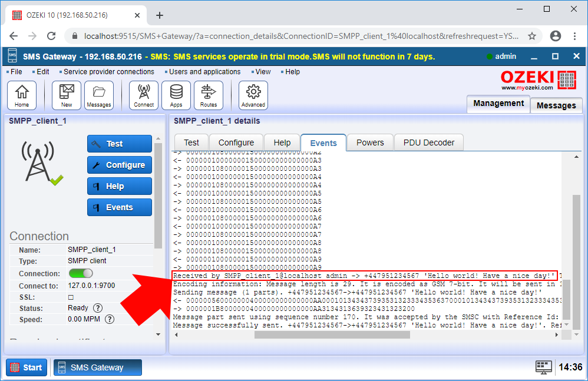Open the Advanced gear toolbar icon

click(253, 95)
